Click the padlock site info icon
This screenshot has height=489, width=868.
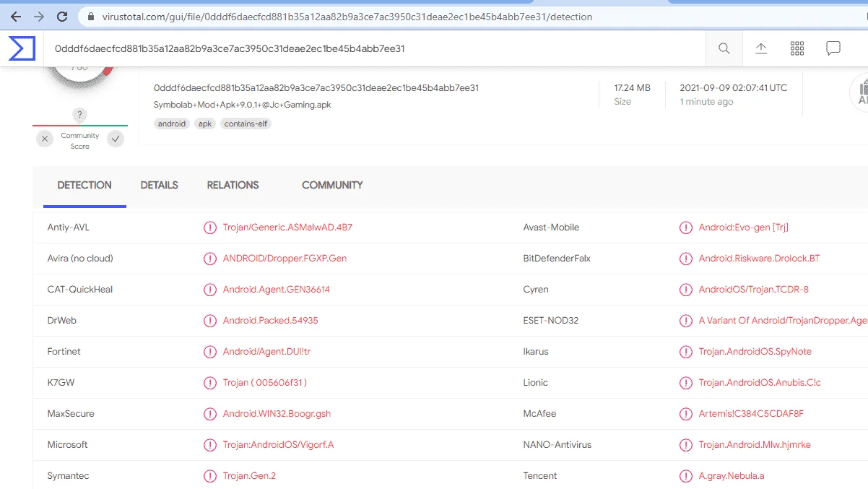90,17
